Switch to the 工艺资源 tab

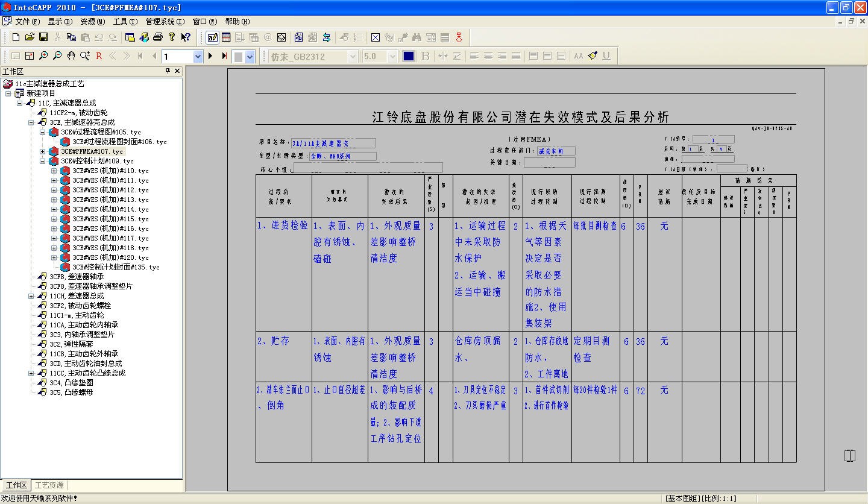pyautogui.click(x=49, y=485)
